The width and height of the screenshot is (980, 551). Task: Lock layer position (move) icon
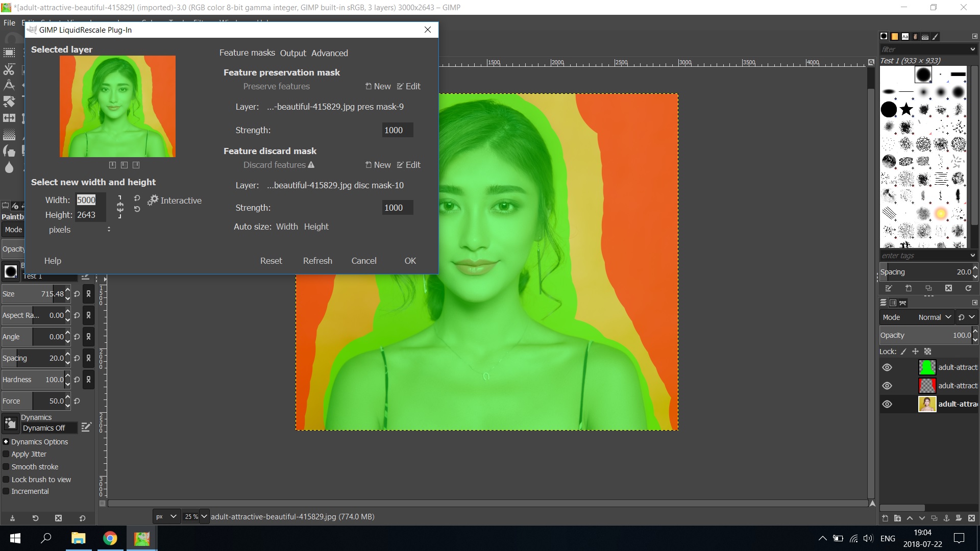pos(915,352)
